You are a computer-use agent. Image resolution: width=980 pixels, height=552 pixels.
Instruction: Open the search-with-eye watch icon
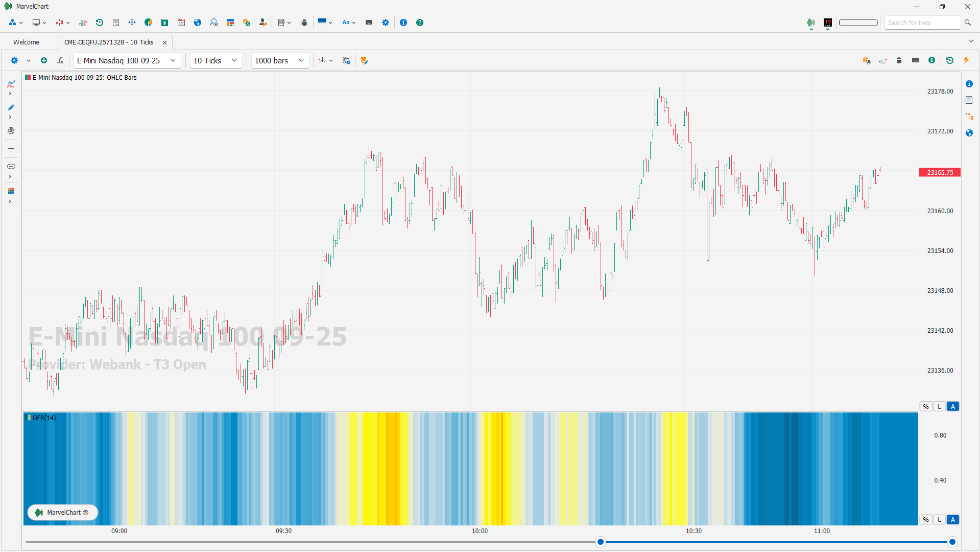214,22
